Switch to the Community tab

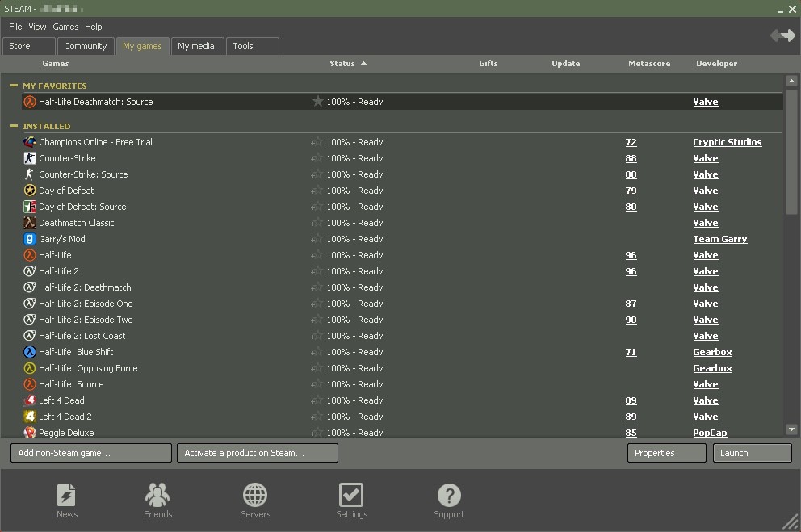pyautogui.click(x=86, y=46)
